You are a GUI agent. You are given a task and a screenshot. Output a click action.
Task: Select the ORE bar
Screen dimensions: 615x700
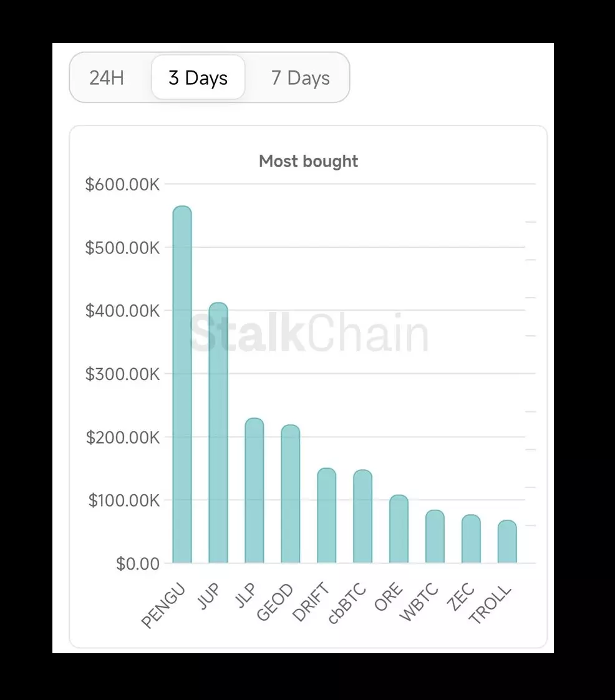(x=399, y=529)
